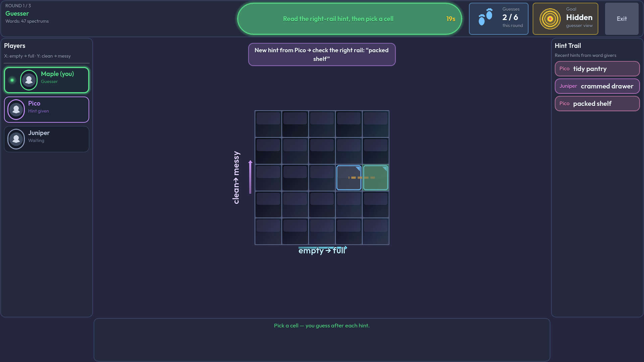Select the Juniper player card
This screenshot has height=362, width=644.
[x=47, y=139]
